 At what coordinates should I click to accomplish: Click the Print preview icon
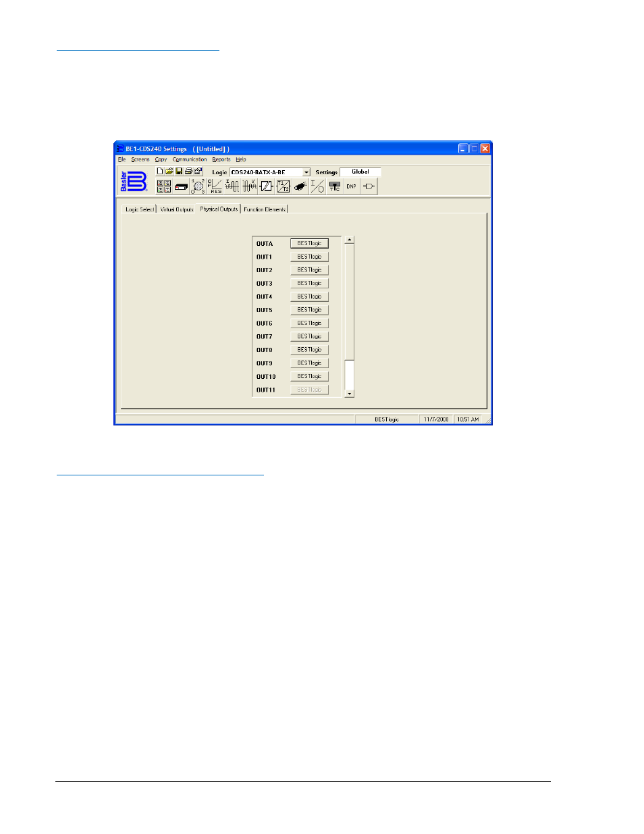tap(198, 172)
